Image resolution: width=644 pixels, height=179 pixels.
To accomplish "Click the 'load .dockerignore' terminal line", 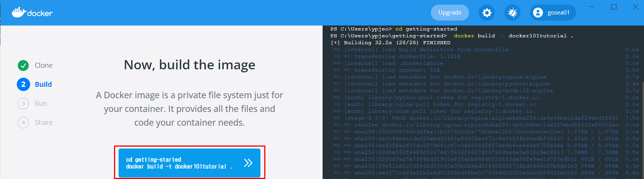I will (486, 63).
